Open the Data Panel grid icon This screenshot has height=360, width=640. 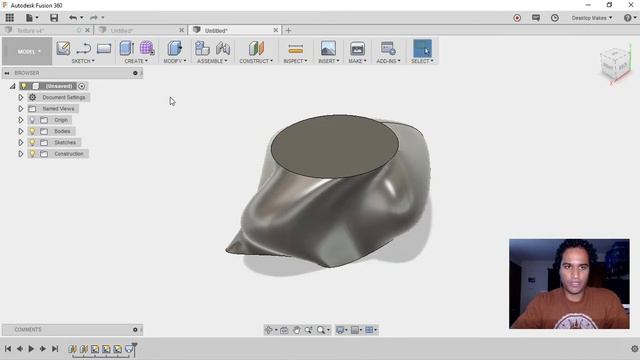click(x=9, y=18)
